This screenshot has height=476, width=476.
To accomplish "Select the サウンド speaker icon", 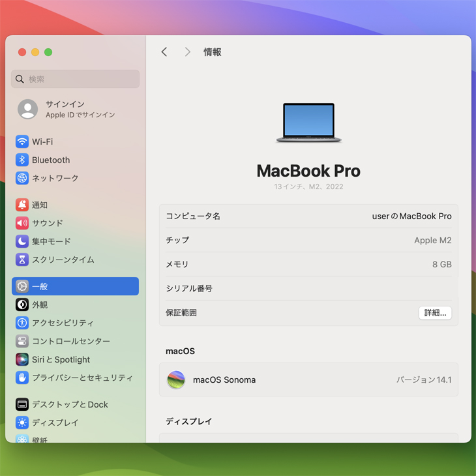I will (x=22, y=223).
